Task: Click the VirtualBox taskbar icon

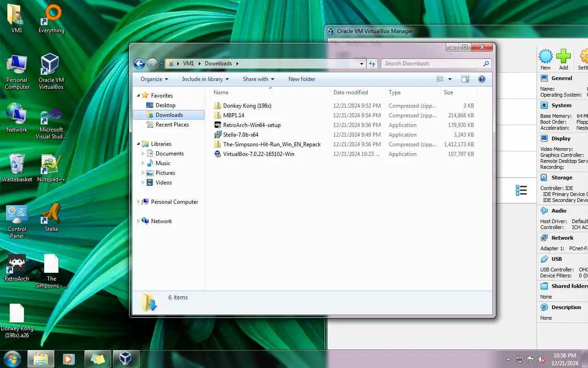Action: click(x=125, y=359)
